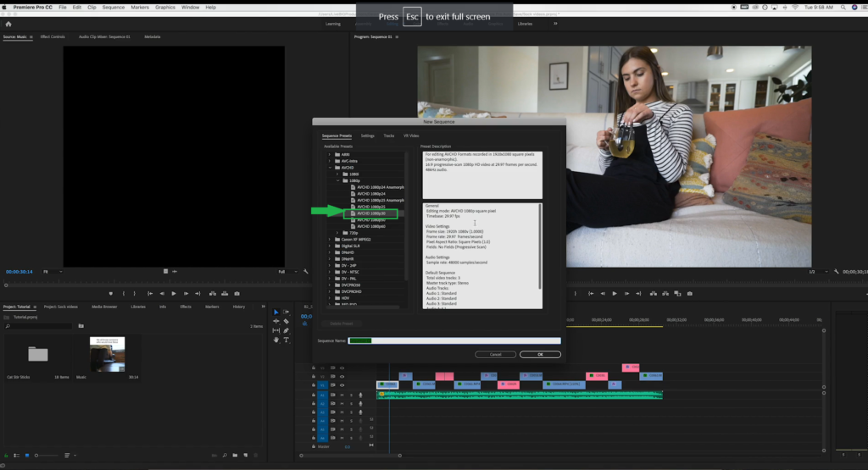The image size is (868, 470).
Task: Select the Pen tool in the tools panel
Action: [x=287, y=330]
